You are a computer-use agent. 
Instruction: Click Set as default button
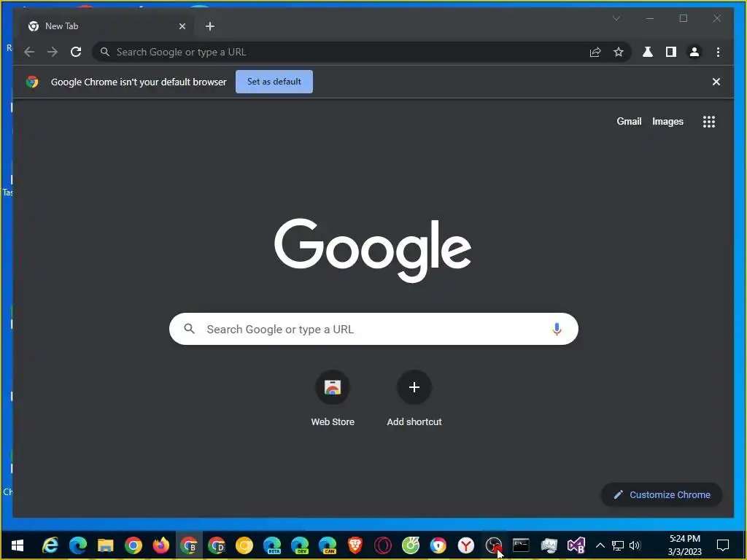pos(274,82)
